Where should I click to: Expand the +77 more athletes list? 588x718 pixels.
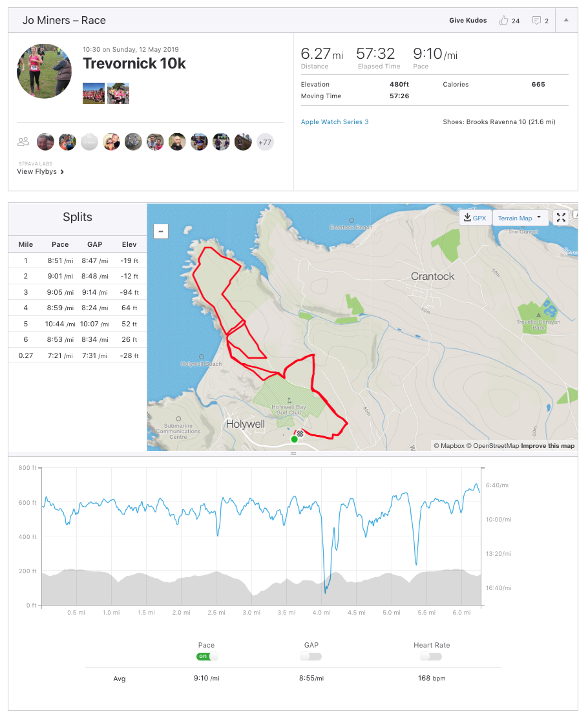pyautogui.click(x=265, y=142)
